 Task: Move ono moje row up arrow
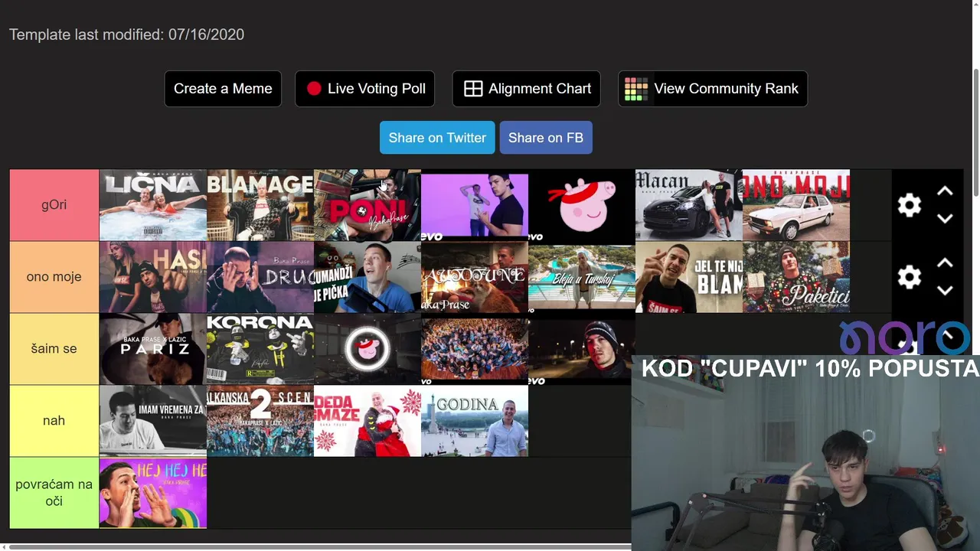tap(945, 263)
